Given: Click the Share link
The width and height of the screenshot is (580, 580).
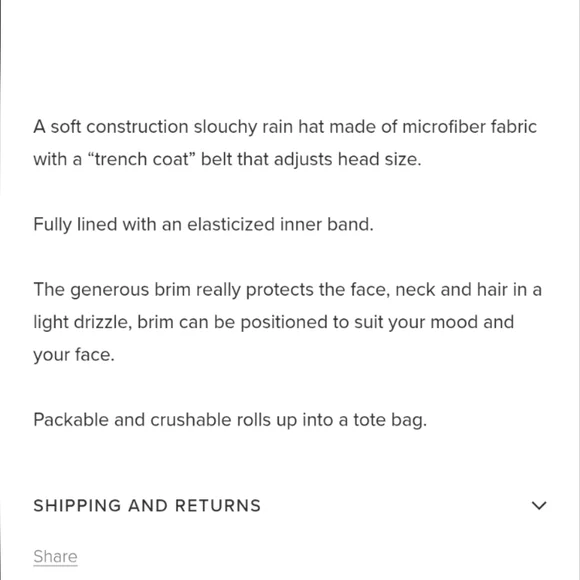Looking at the screenshot, I should (55, 556).
